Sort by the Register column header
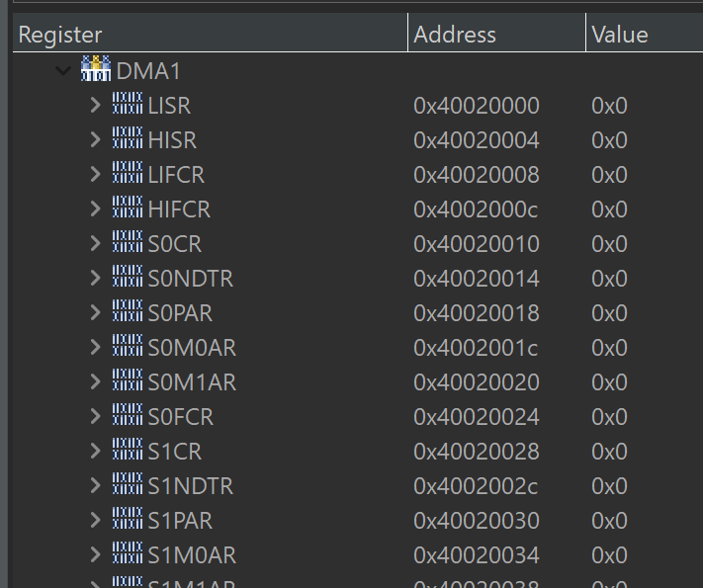This screenshot has width=703, height=588. pyautogui.click(x=211, y=33)
